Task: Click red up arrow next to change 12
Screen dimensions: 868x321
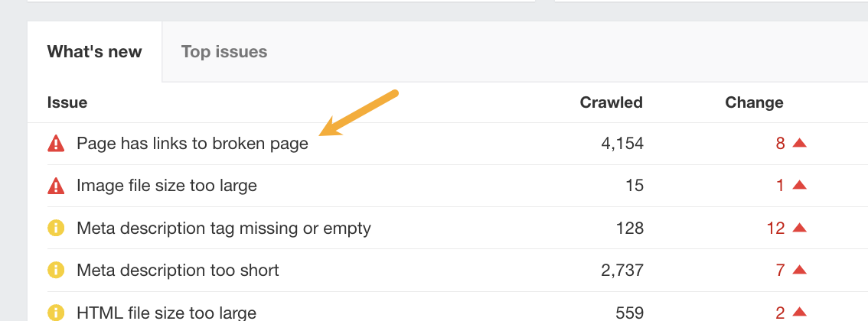Action: click(800, 227)
